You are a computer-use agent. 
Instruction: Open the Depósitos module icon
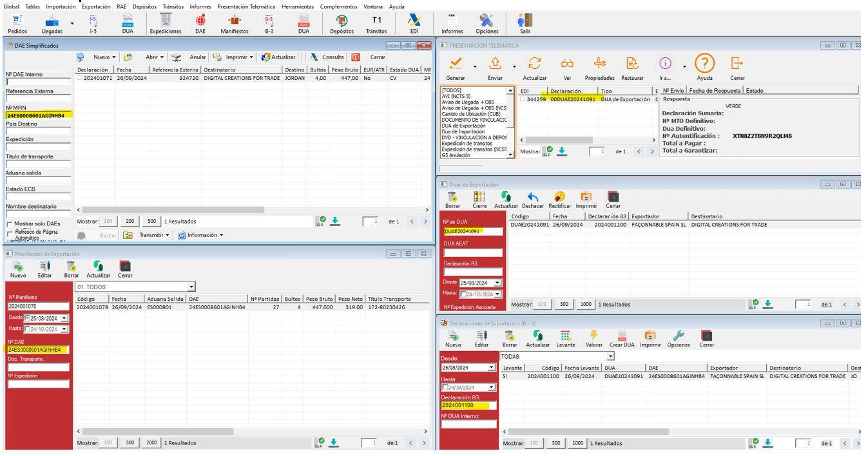tap(342, 23)
